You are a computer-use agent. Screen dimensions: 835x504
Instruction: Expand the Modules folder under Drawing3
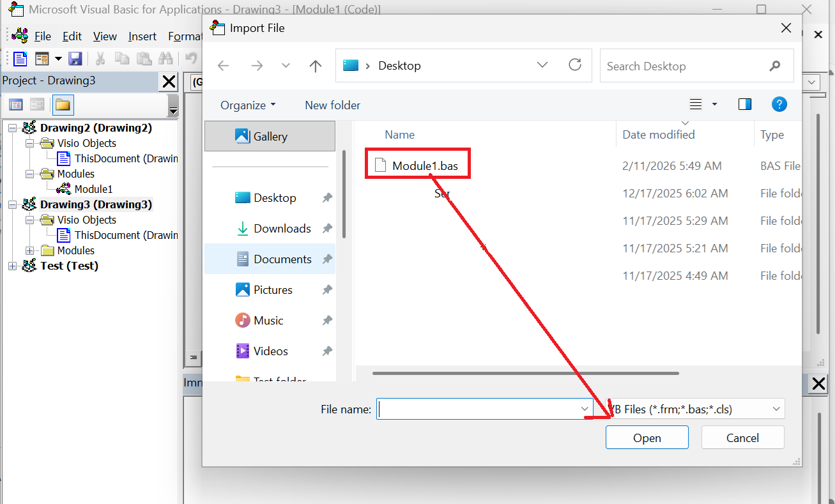click(x=29, y=250)
